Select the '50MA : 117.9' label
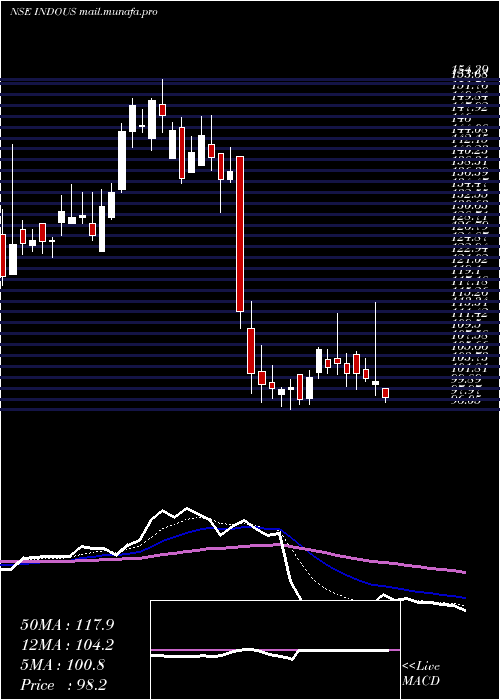The height and width of the screenshot is (700, 500). 67,625
